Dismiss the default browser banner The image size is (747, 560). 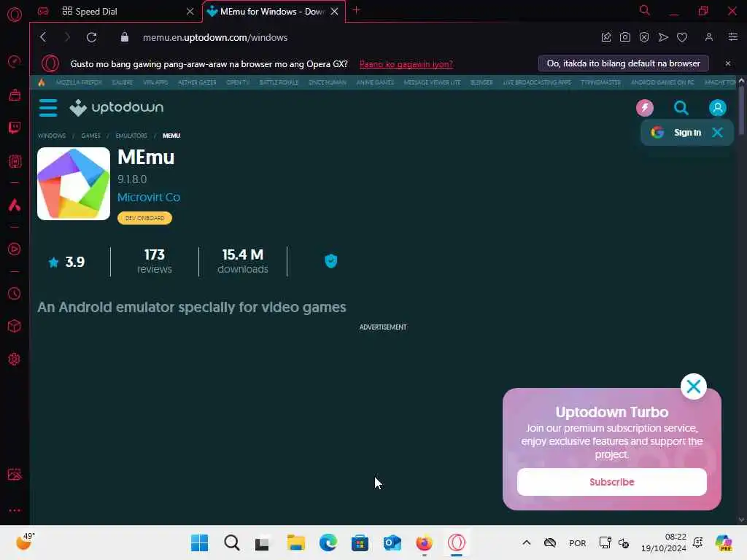728,63
